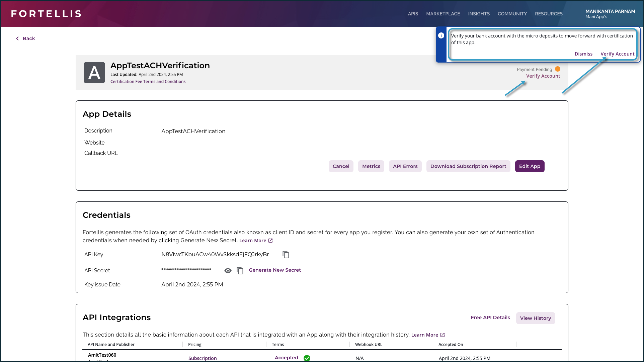Copy the API Key to clipboard
The width and height of the screenshot is (644, 362).
pyautogui.click(x=286, y=255)
